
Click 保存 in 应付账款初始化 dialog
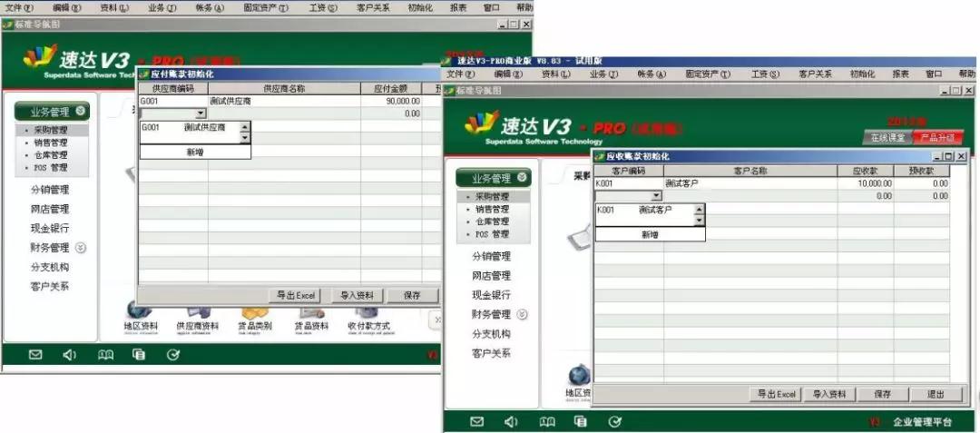click(413, 296)
